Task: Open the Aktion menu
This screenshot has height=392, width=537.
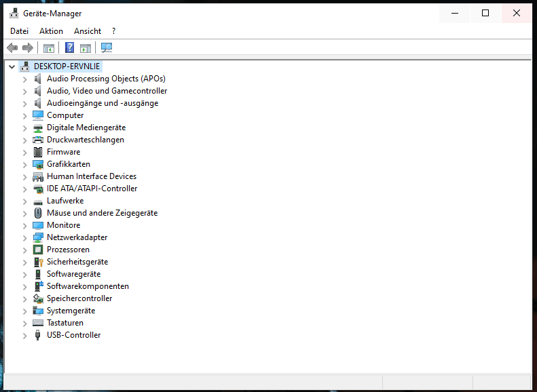Action: click(x=51, y=31)
